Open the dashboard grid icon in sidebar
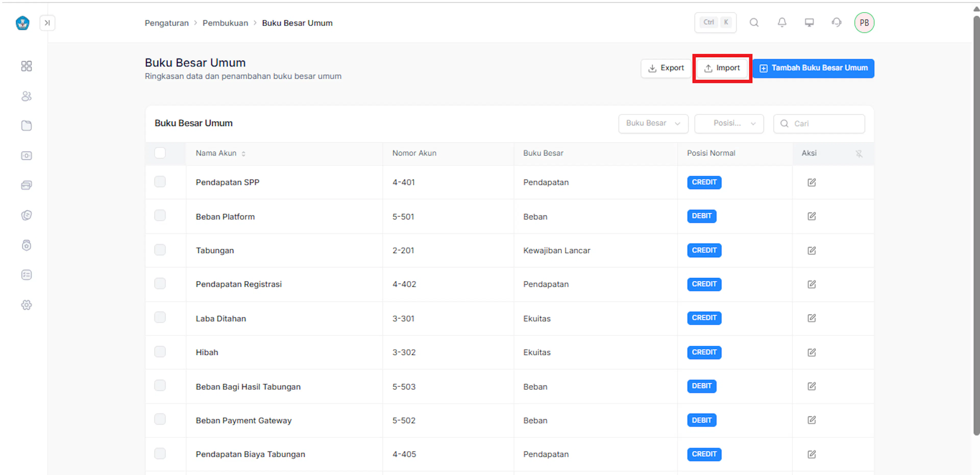This screenshot has height=475, width=980. [x=26, y=66]
